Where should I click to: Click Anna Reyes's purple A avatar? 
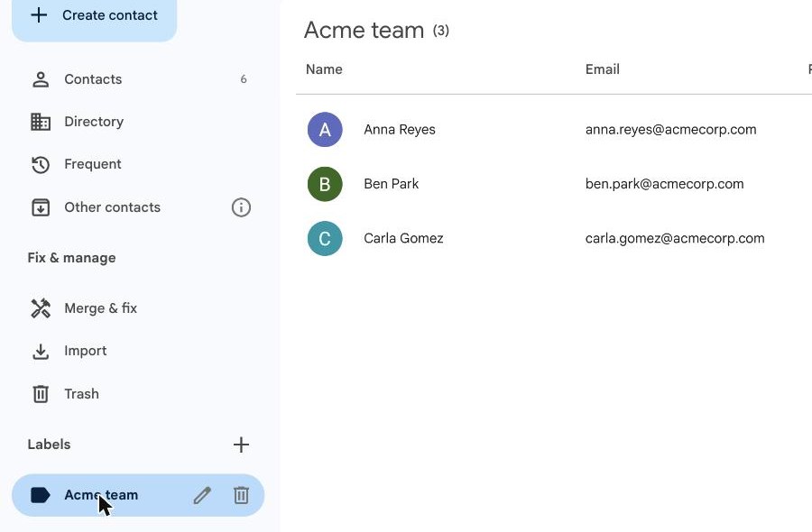coord(325,129)
